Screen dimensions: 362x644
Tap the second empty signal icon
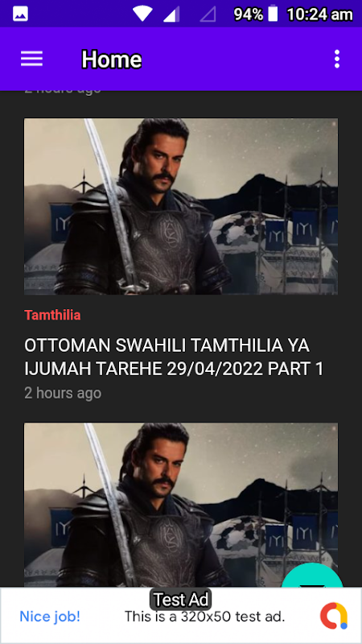click(208, 14)
